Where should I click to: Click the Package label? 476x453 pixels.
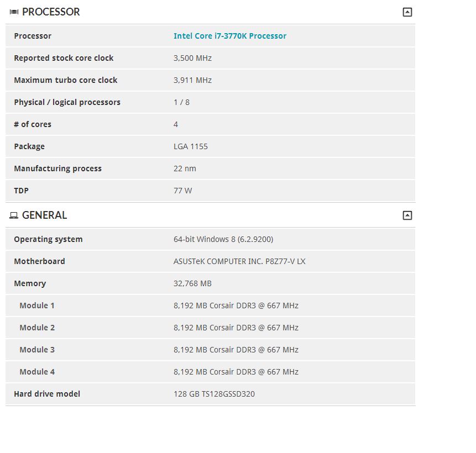pos(29,146)
